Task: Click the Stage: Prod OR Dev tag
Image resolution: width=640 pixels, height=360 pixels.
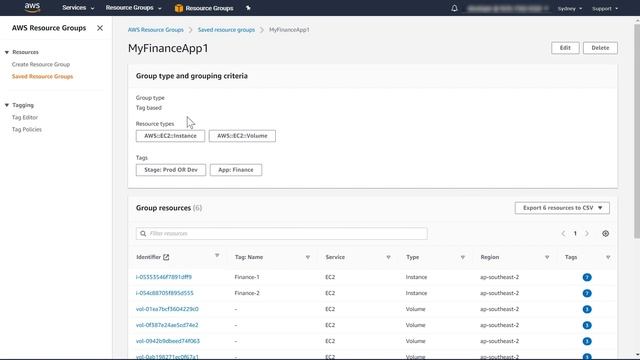Action: pyautogui.click(x=171, y=170)
